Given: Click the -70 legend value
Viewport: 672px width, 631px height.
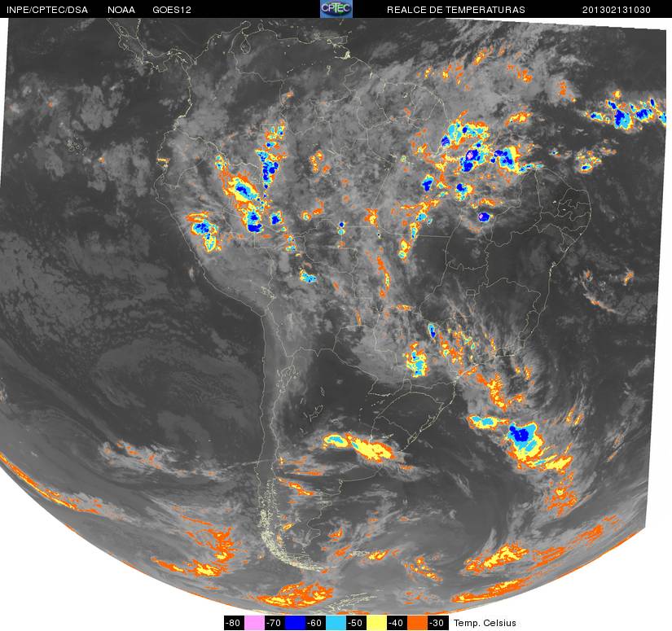Looking at the screenshot, I should (275, 623).
